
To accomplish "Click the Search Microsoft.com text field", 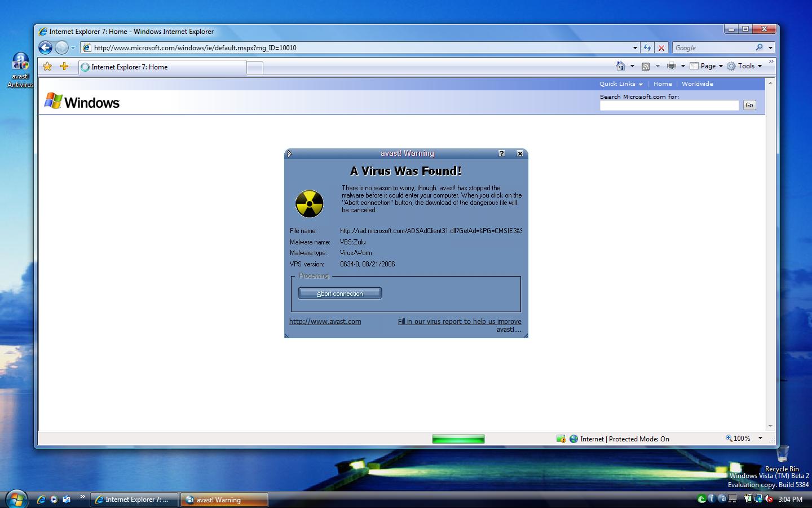I will coord(669,105).
